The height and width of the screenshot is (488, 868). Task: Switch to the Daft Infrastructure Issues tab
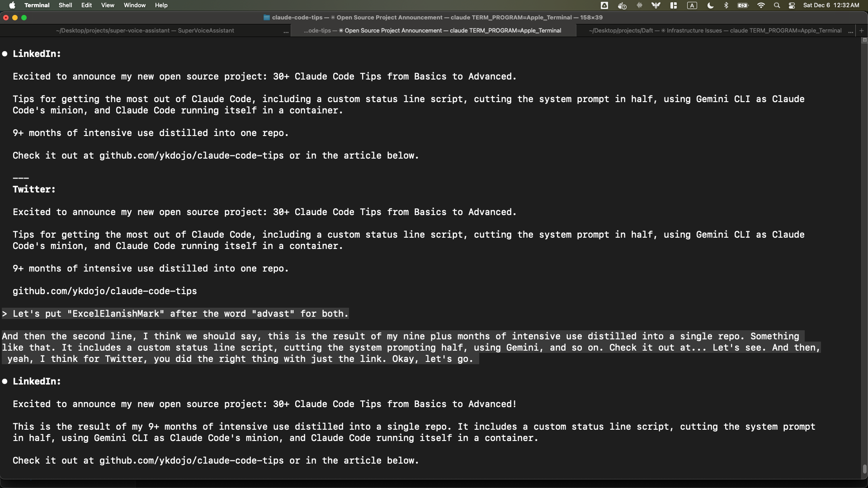point(714,31)
